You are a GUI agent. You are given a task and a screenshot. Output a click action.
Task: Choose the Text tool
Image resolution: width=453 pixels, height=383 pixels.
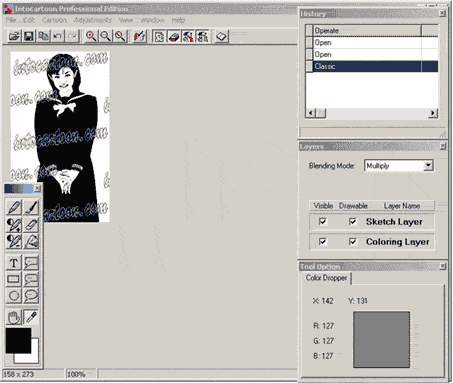[14, 263]
